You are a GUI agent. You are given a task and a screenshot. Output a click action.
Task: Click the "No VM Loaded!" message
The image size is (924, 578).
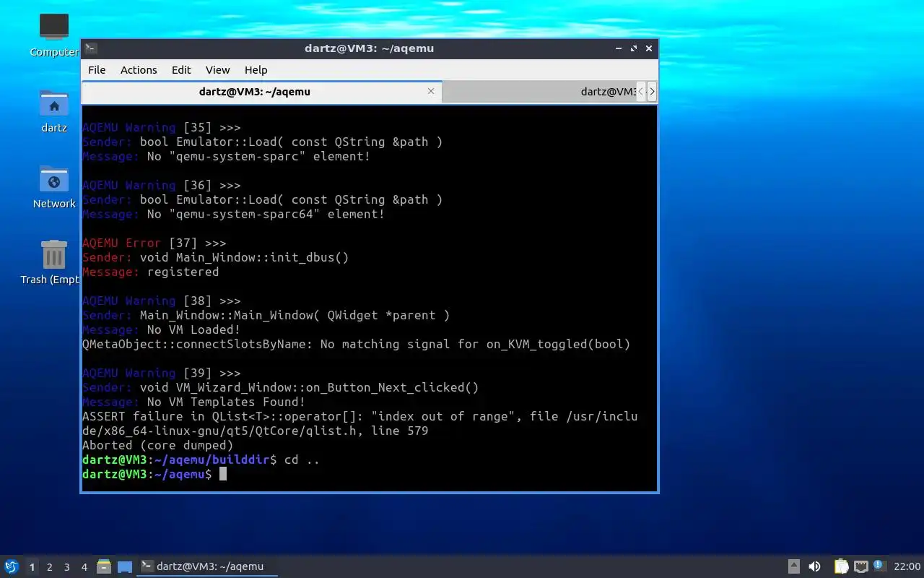pyautogui.click(x=193, y=329)
